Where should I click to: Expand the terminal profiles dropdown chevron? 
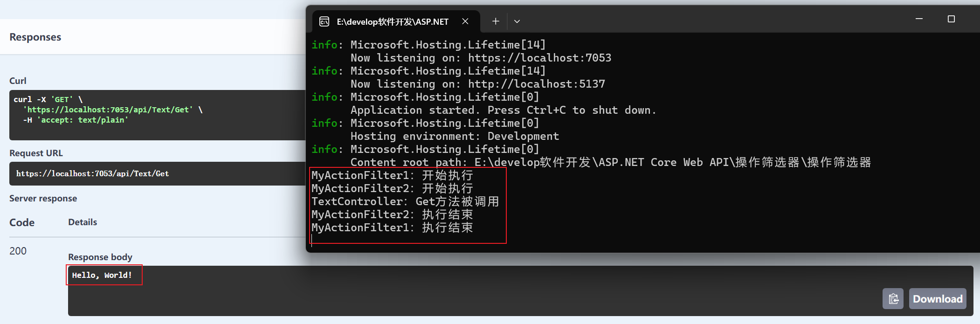[517, 21]
